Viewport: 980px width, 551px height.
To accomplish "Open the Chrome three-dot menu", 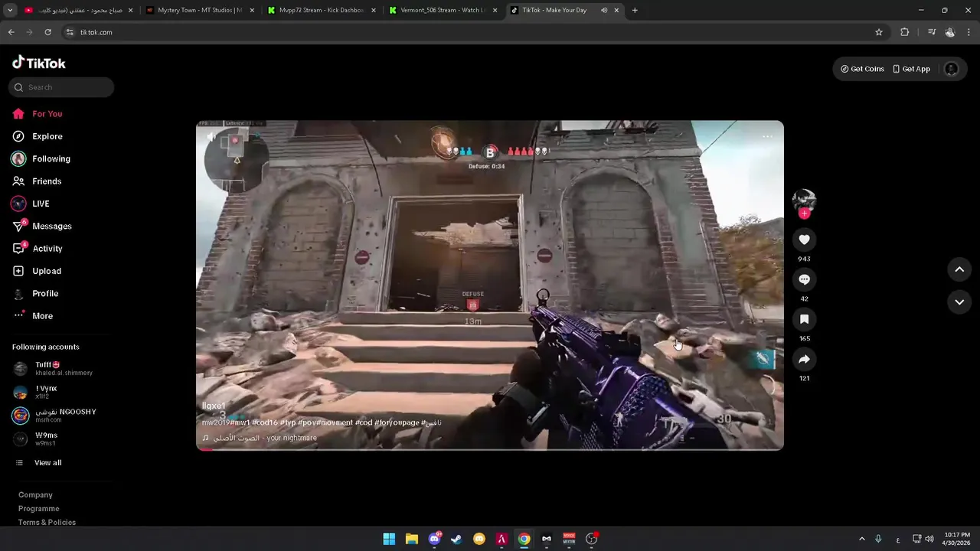I will [x=969, y=32].
